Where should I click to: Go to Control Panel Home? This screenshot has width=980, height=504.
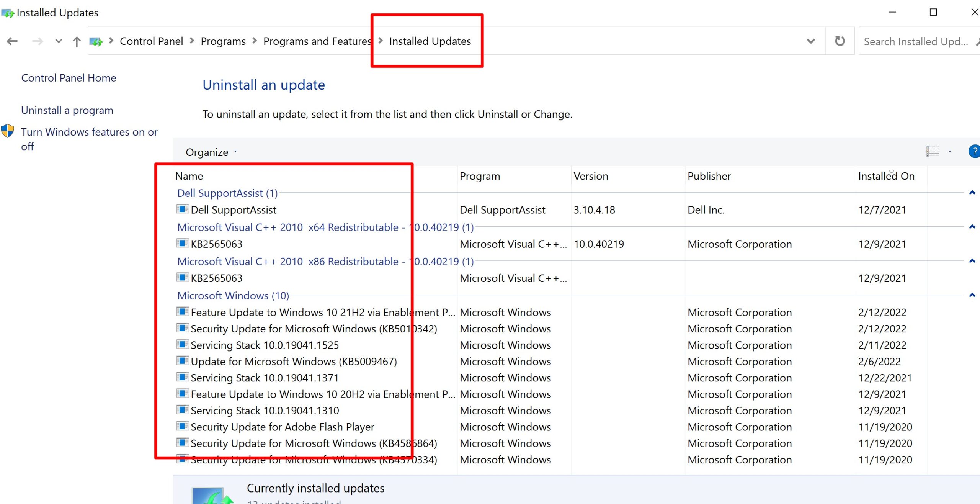pos(69,78)
